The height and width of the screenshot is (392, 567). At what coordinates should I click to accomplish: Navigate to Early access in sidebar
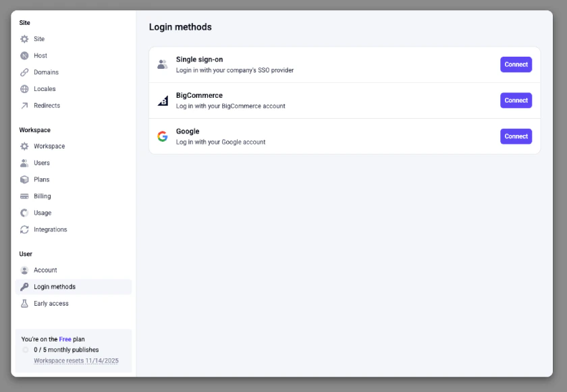(52, 303)
